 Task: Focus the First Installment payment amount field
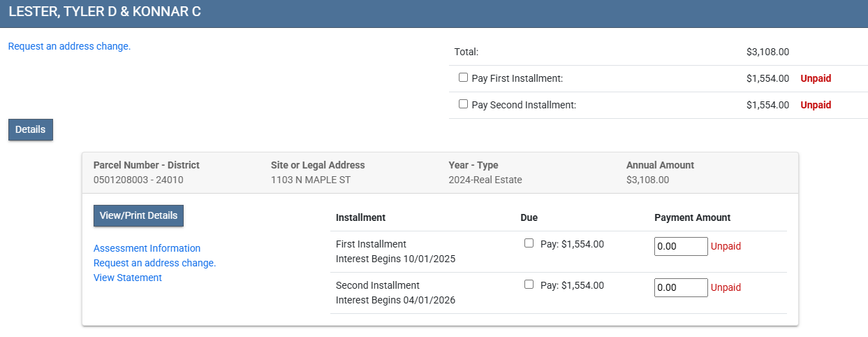[680, 246]
